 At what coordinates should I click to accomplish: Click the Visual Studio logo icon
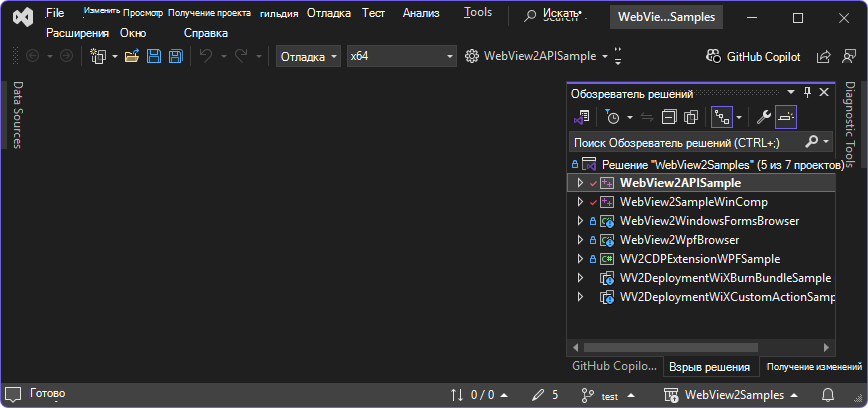pyautogui.click(x=24, y=18)
